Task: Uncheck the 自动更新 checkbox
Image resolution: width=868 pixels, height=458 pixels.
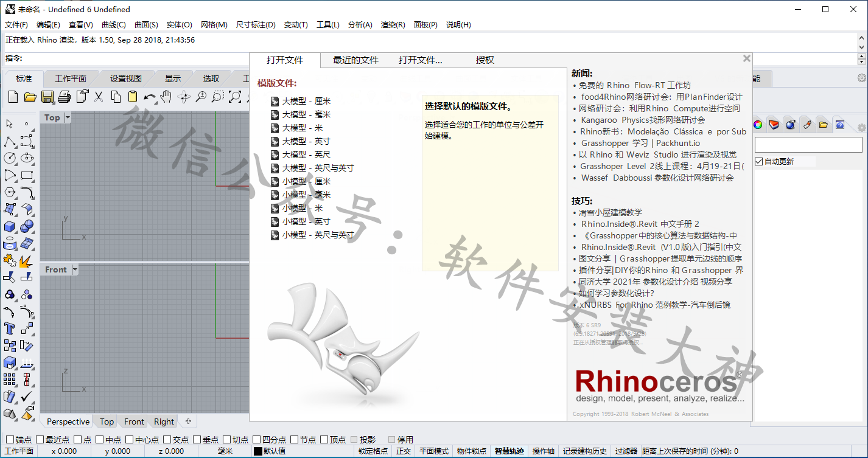Action: click(759, 162)
